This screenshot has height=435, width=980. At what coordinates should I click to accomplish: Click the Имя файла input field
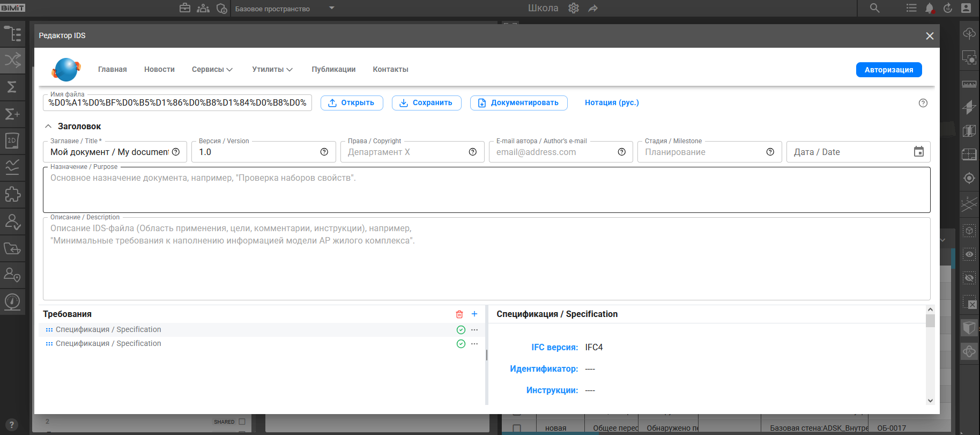coord(177,102)
